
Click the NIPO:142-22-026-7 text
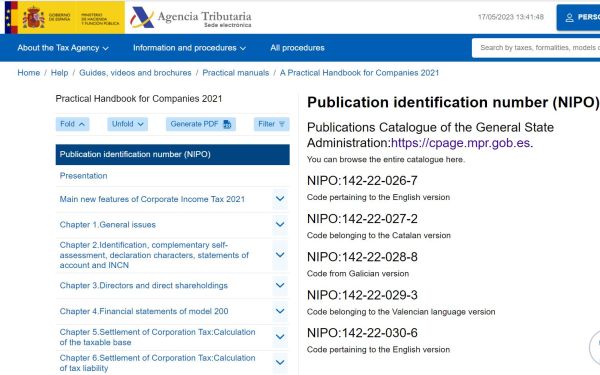[362, 181]
